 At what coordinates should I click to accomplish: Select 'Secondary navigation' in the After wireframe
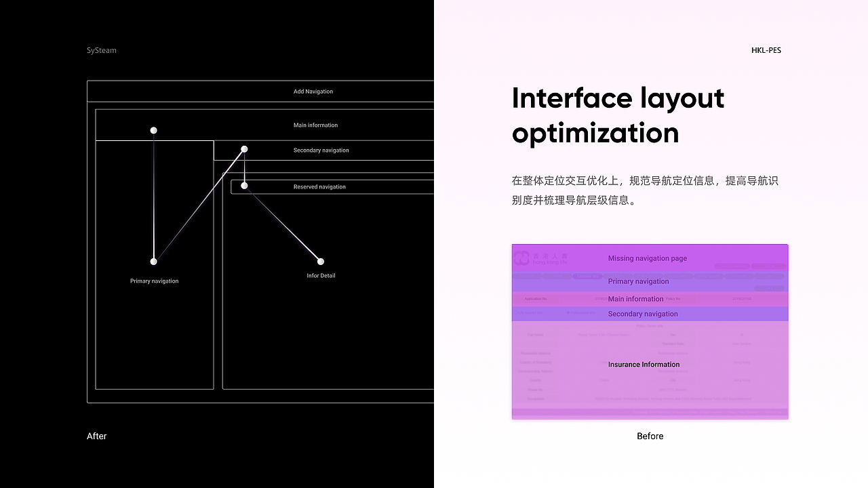[x=323, y=150]
